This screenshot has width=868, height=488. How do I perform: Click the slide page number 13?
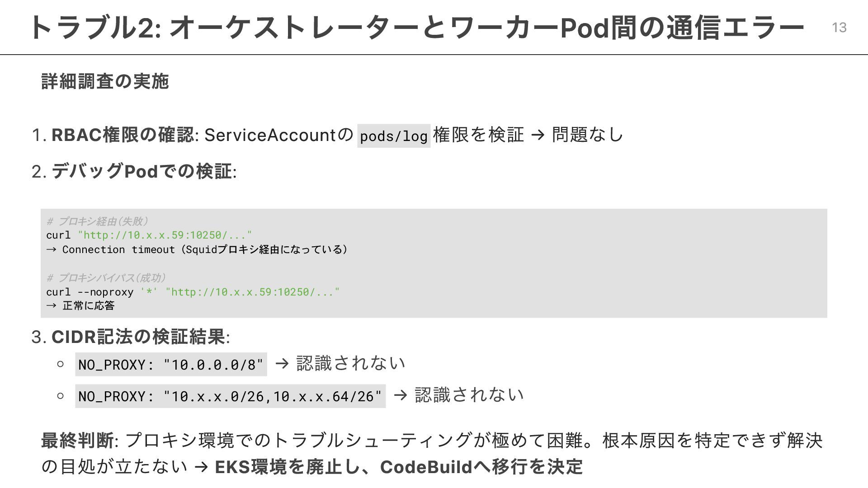tap(839, 28)
